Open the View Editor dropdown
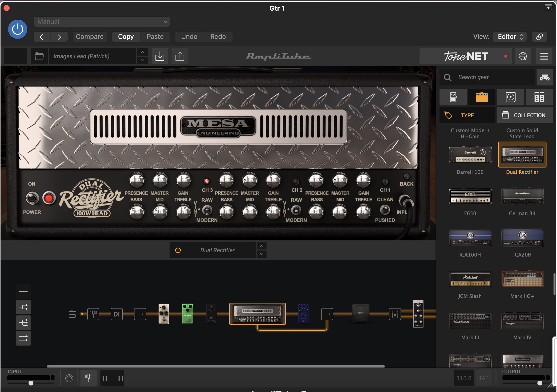This screenshot has width=557, height=392. (510, 37)
